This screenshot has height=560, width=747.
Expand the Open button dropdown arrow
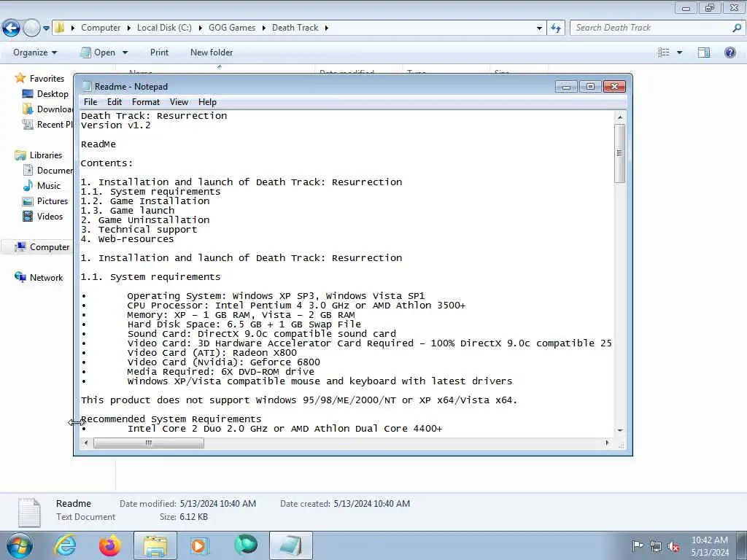(125, 52)
